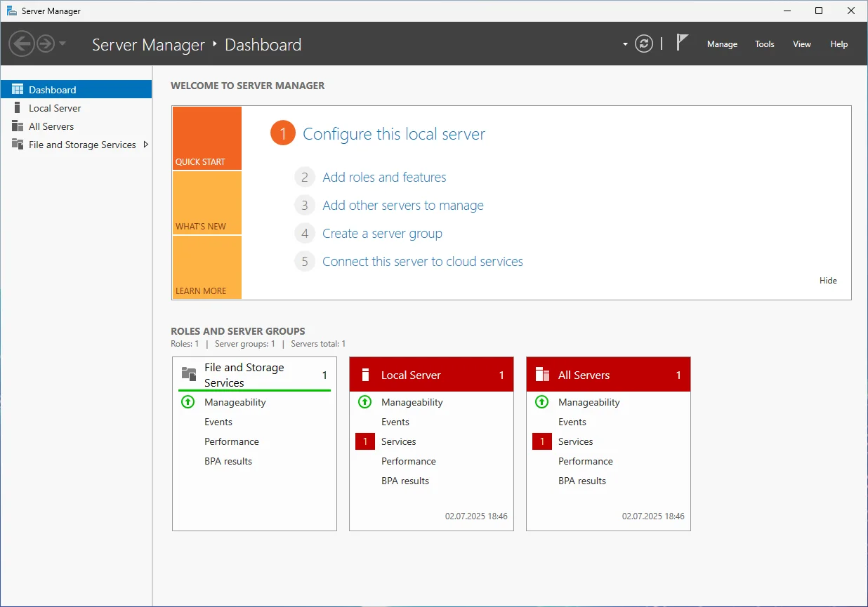This screenshot has width=868, height=607.
Task: Select the Local Server sidebar icon
Action: 18,108
